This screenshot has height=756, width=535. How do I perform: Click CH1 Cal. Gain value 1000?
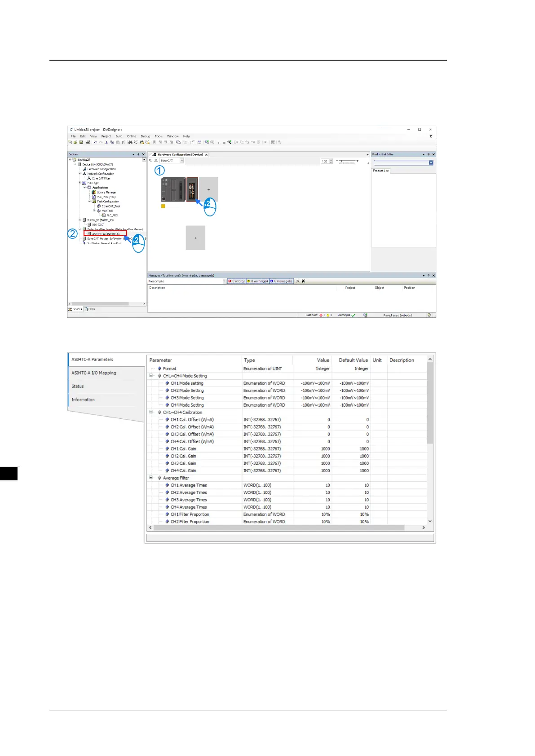click(312, 449)
